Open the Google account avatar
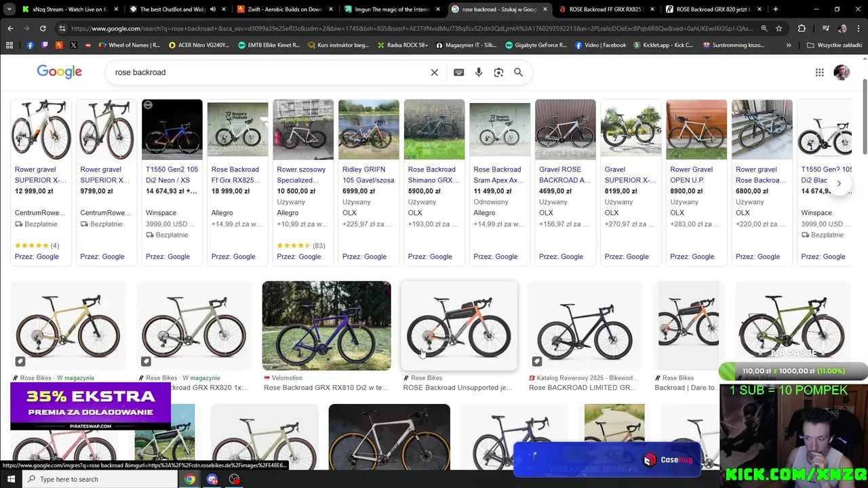Screen dimensions: 868x488 click(842, 73)
